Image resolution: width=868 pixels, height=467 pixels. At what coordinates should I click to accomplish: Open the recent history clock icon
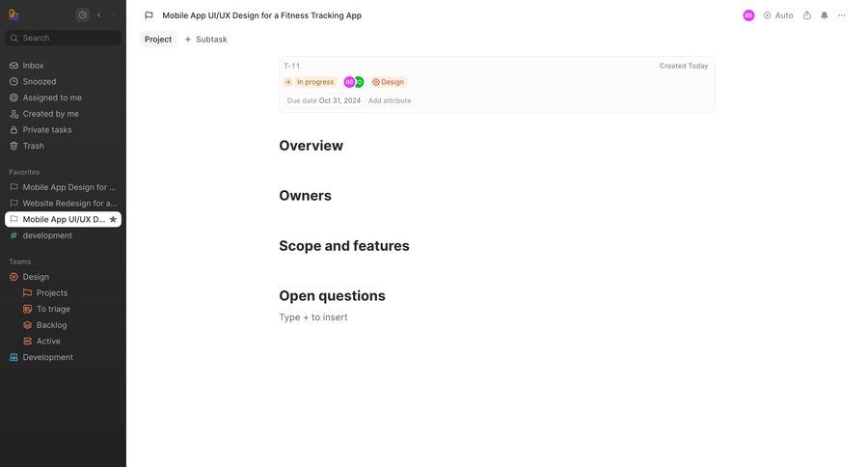click(83, 15)
